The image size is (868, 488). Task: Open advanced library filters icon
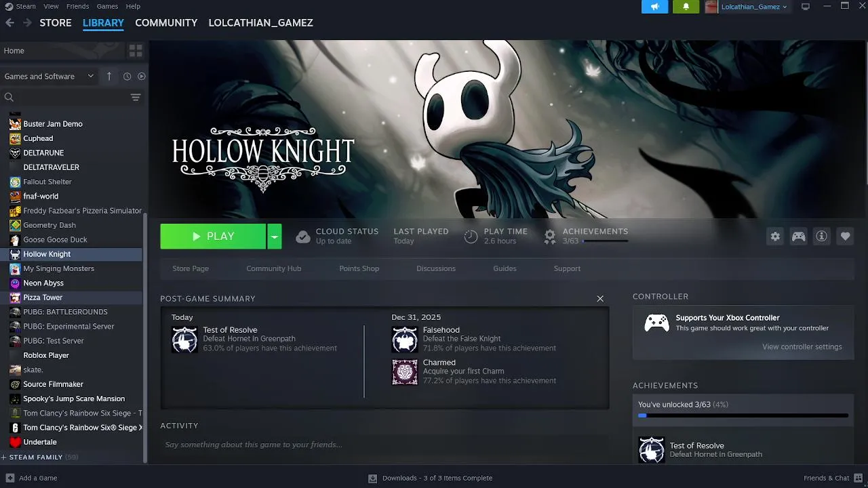click(x=136, y=97)
